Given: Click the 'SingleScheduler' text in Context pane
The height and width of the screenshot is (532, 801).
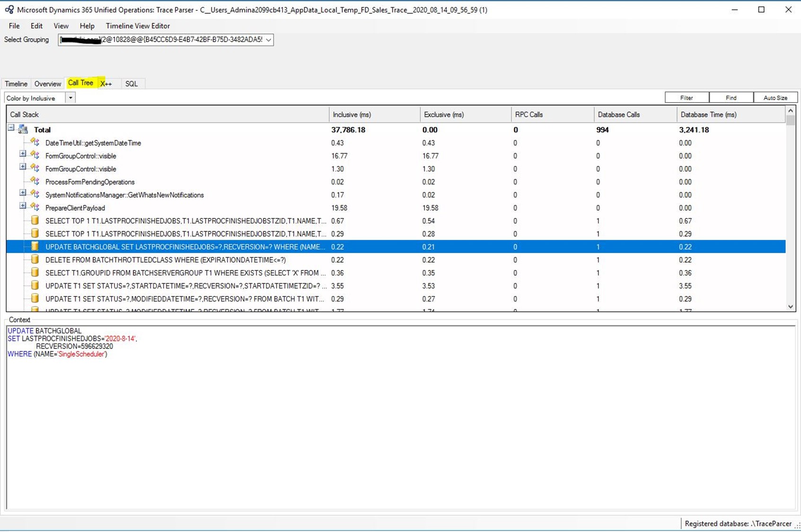Looking at the screenshot, I should coord(81,354).
